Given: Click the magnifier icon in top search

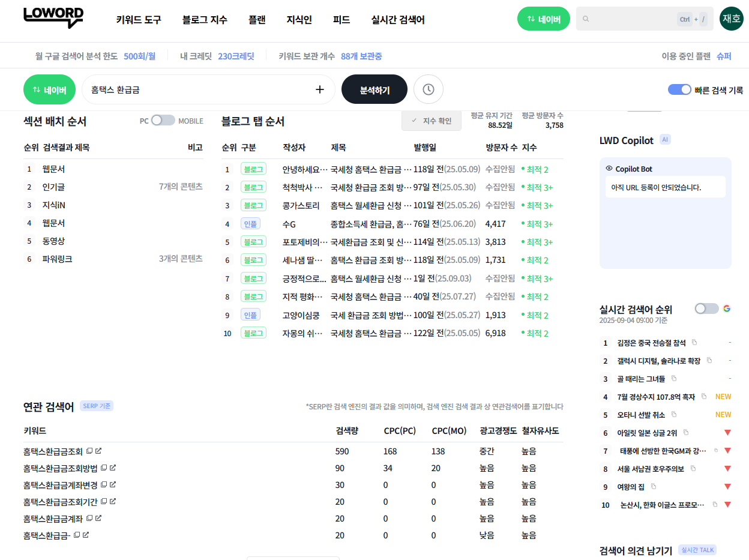Looking at the screenshot, I should click(x=586, y=19).
